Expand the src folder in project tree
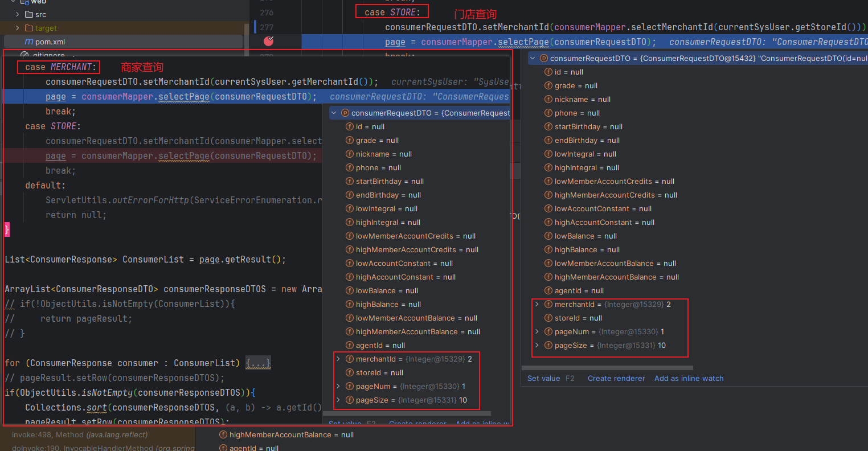The width and height of the screenshot is (868, 451). 18,14
